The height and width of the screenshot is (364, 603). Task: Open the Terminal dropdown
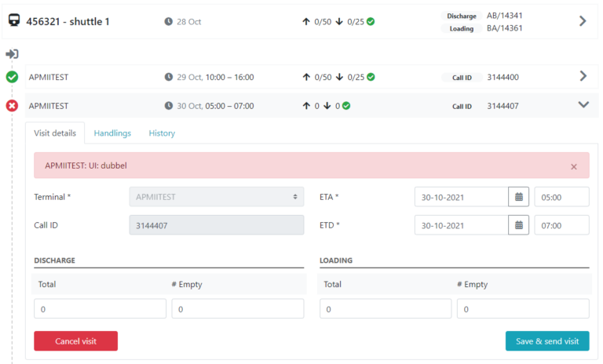tap(216, 197)
